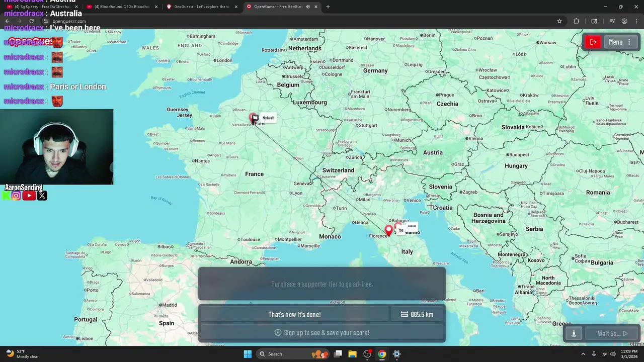Mute the OpenGuessr tab audio icon
Viewport: 644px width, 362px height.
[307, 7]
